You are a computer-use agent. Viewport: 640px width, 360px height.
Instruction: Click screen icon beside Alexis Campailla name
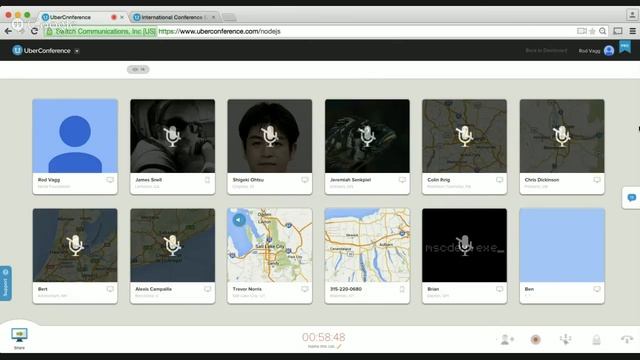207,289
